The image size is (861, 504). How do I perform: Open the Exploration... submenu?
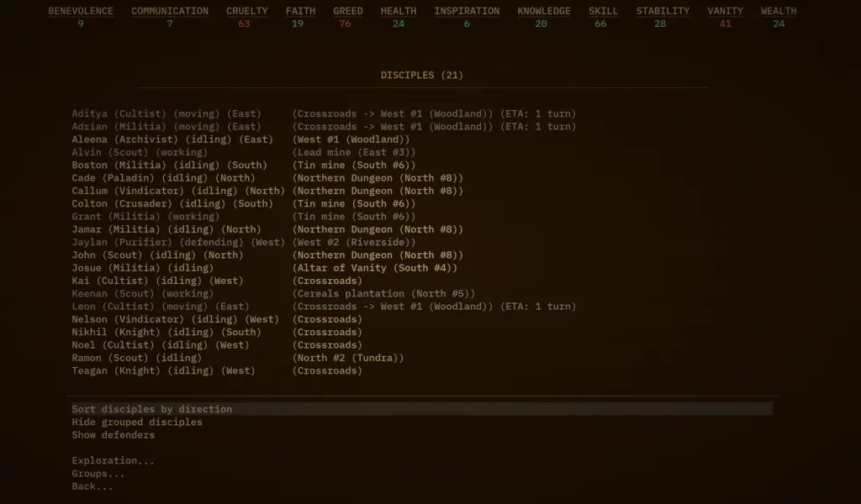114,460
